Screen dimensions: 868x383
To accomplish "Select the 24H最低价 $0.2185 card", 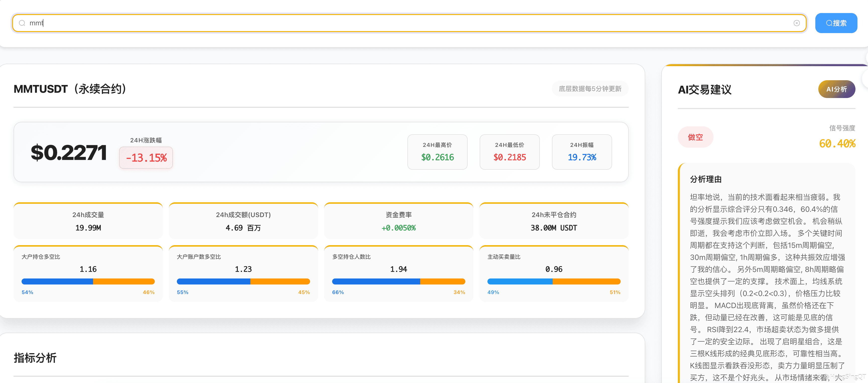I will [x=509, y=152].
